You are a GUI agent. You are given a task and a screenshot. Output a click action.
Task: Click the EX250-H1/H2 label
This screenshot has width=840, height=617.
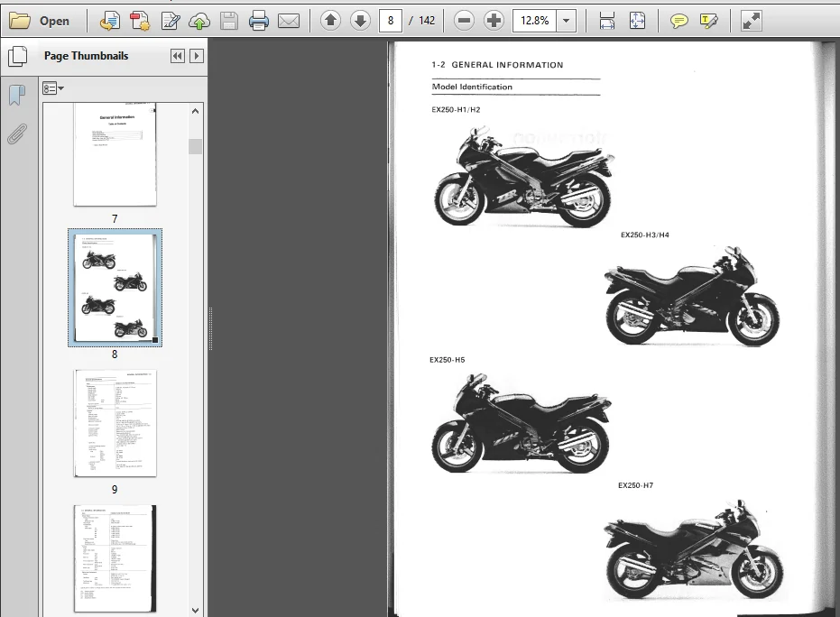[x=456, y=110]
